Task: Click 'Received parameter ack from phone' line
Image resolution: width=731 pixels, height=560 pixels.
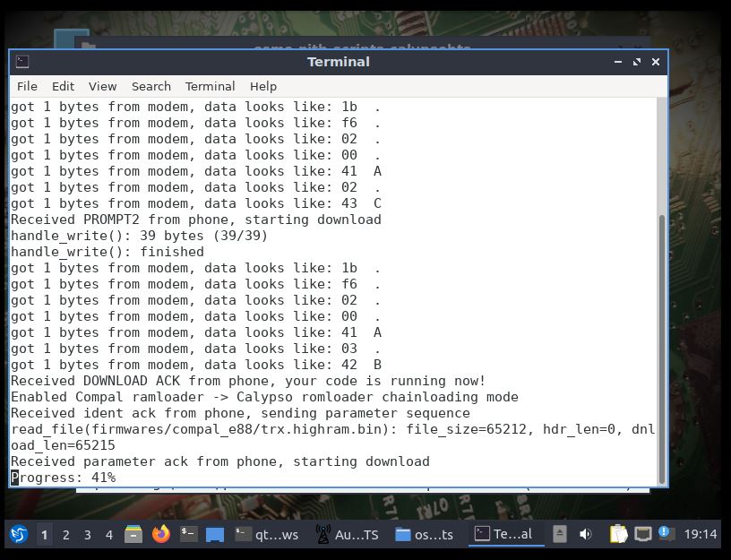Action: pos(220,461)
